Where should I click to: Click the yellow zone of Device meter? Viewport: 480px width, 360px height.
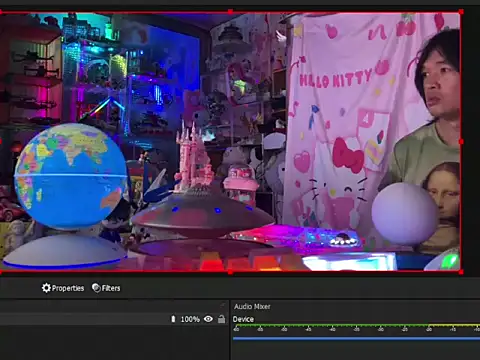pyautogui.click(x=454, y=325)
